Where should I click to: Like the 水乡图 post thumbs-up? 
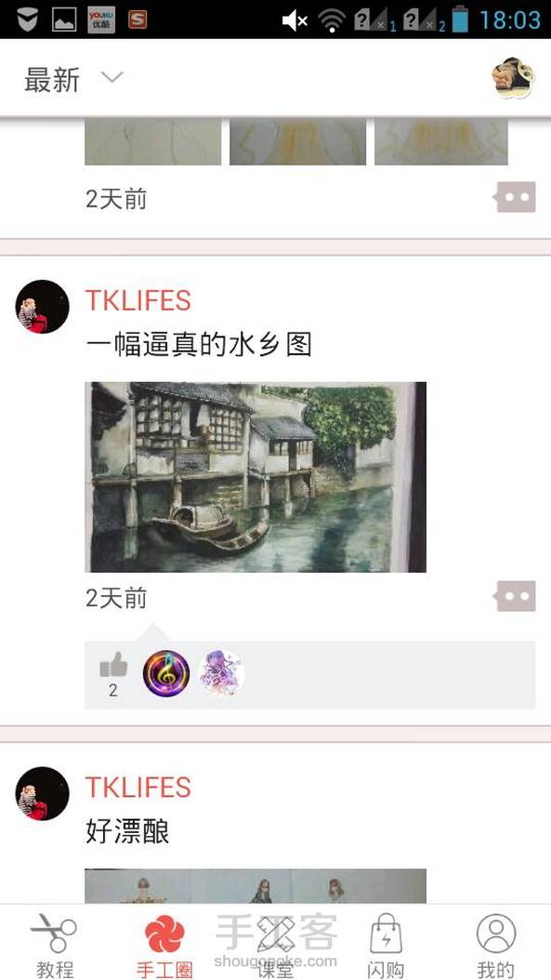[113, 665]
